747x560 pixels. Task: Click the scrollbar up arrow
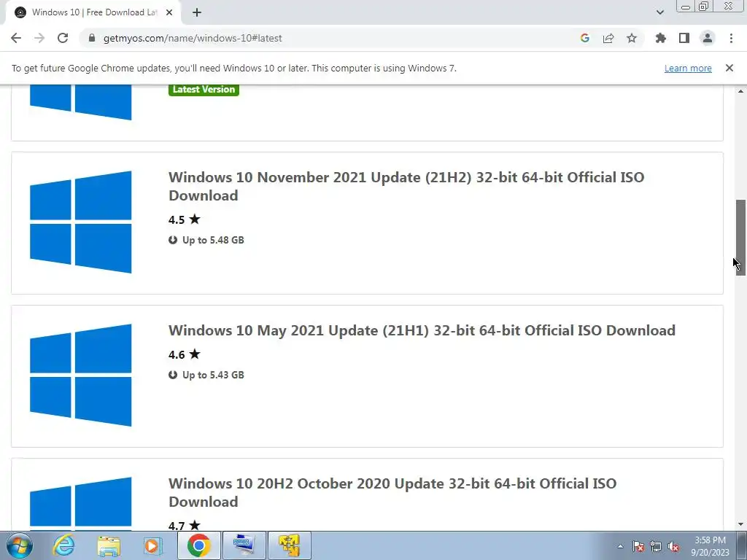coord(741,91)
